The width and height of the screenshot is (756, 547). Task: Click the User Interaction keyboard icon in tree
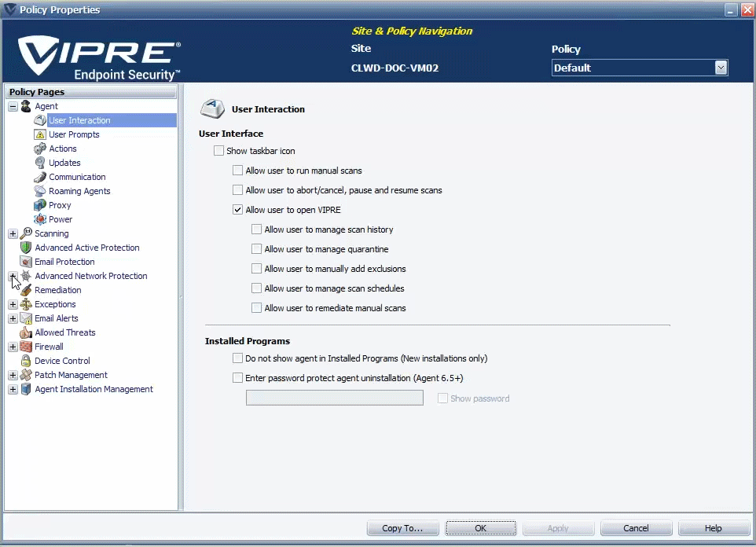(x=40, y=120)
